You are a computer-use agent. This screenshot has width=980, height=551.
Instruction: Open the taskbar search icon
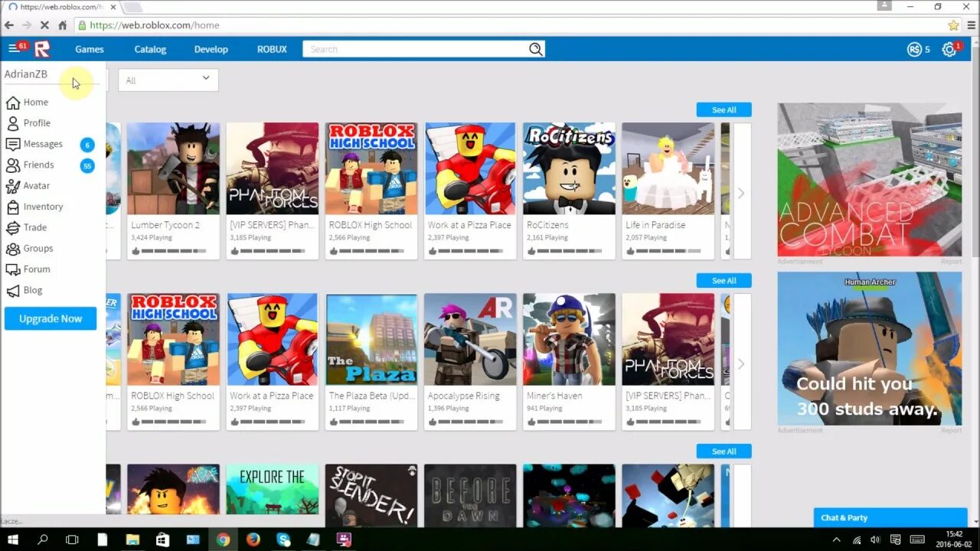(43, 540)
